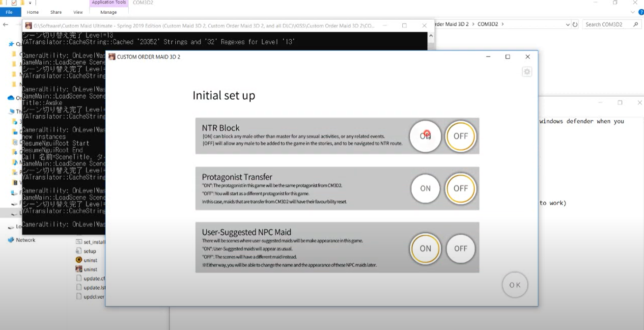Turn NTR Block OFF
The width and height of the screenshot is (644, 330).
461,136
